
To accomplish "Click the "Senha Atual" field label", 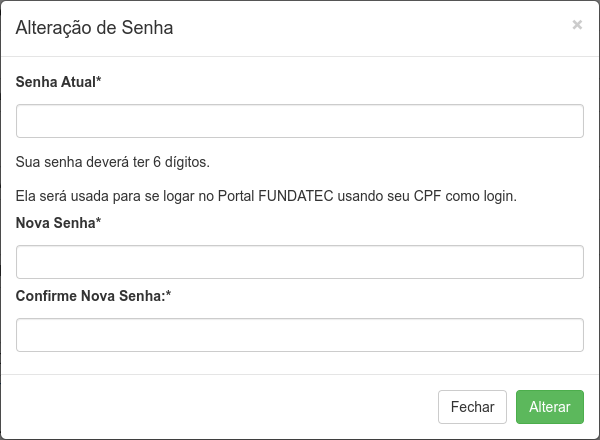I will 56,82.
